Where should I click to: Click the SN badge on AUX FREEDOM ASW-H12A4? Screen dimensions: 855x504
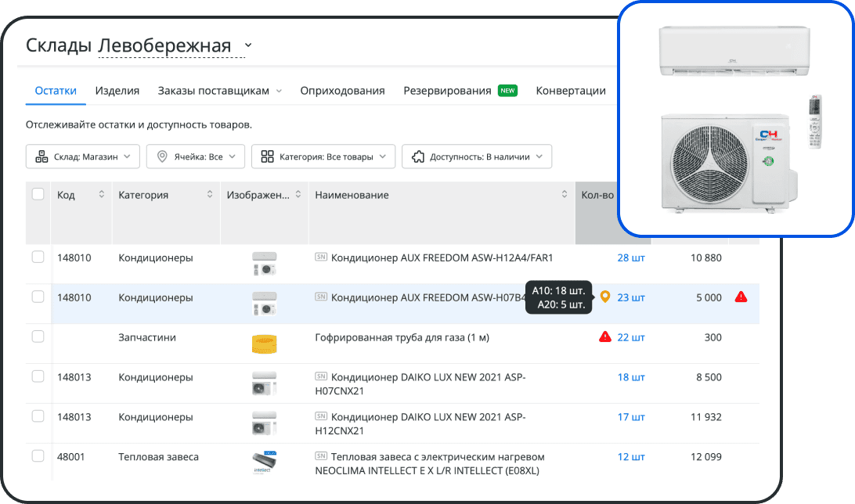coord(320,257)
